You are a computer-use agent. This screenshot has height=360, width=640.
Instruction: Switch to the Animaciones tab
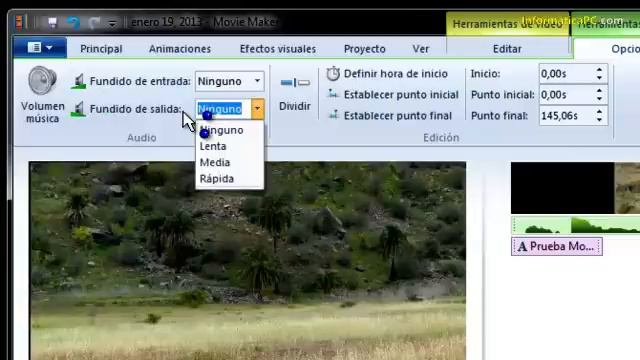tap(180, 49)
